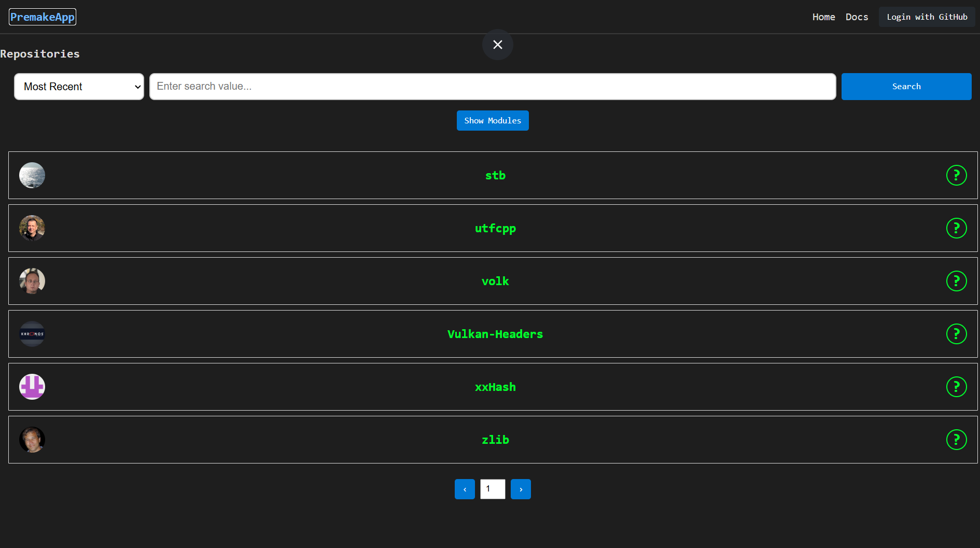Click the stb owner avatar

click(32, 175)
